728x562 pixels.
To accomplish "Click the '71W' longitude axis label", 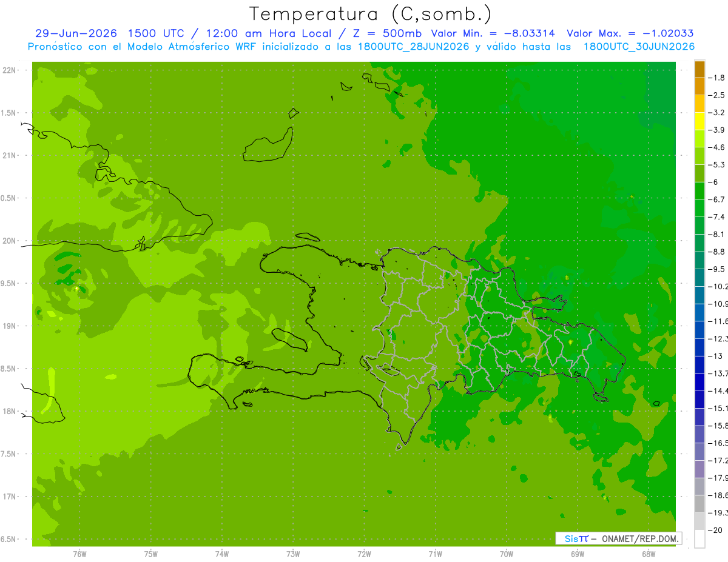I will [x=435, y=554].
